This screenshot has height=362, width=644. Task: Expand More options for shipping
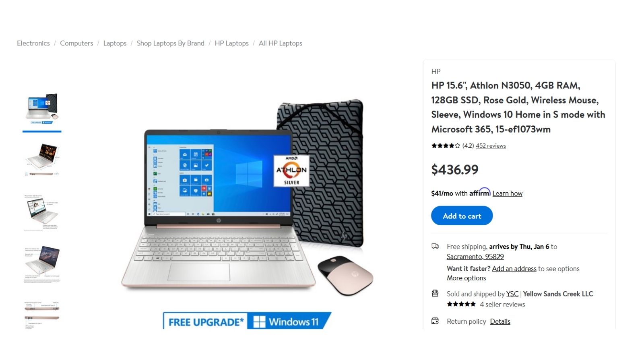click(466, 278)
